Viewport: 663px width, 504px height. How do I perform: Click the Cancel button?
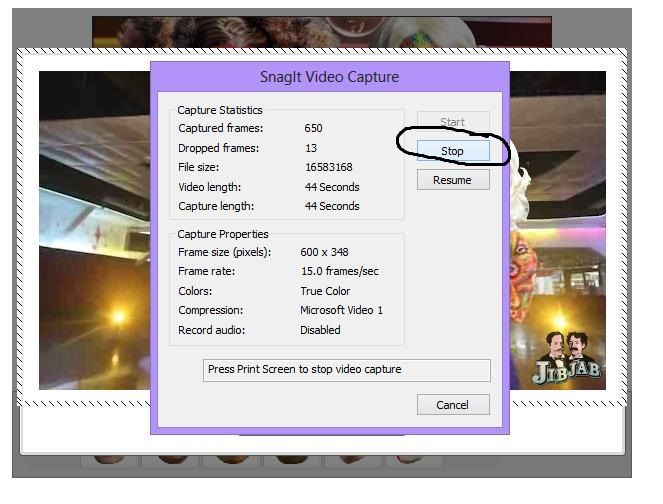point(453,405)
